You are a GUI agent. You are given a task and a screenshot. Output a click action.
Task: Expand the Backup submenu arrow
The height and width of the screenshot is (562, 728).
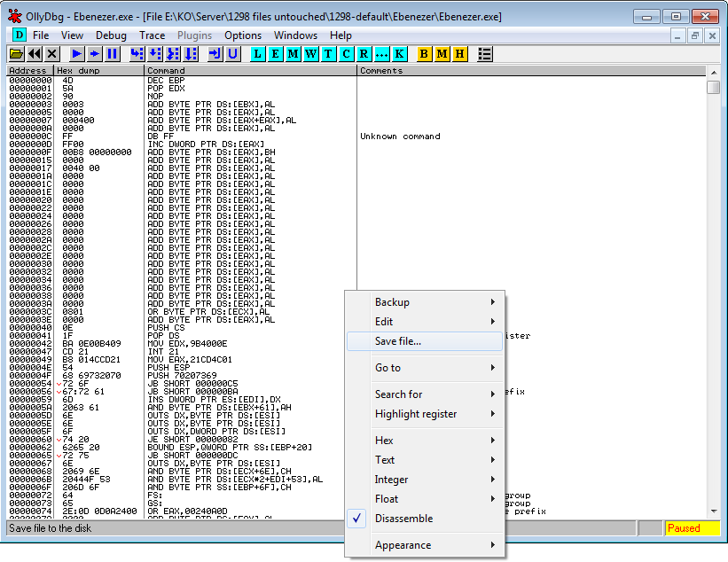click(493, 302)
